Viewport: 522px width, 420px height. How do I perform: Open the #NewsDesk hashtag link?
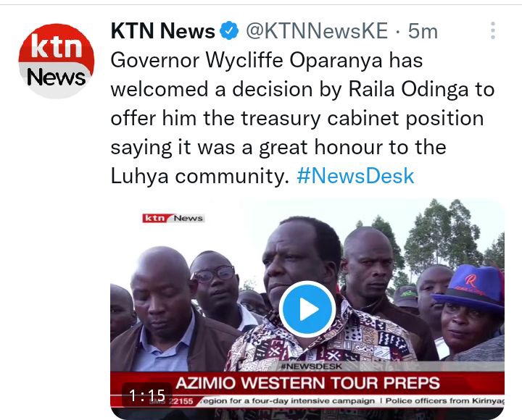click(355, 176)
